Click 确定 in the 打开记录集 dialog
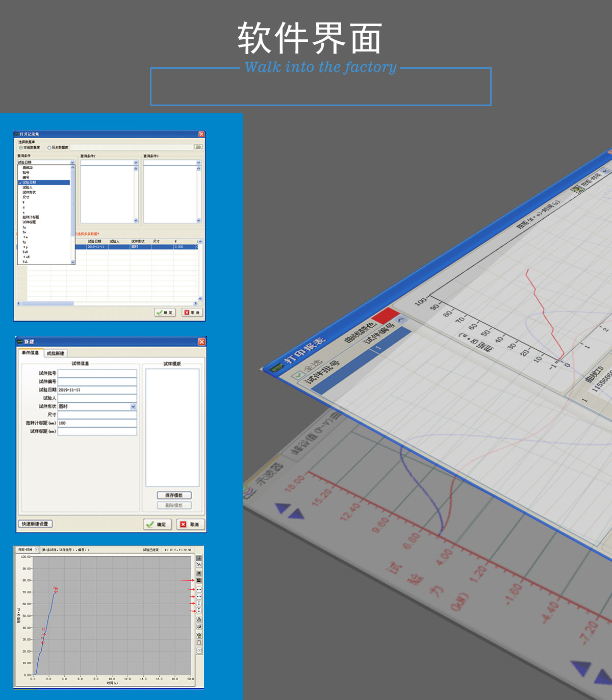The height and width of the screenshot is (700, 612). click(165, 313)
